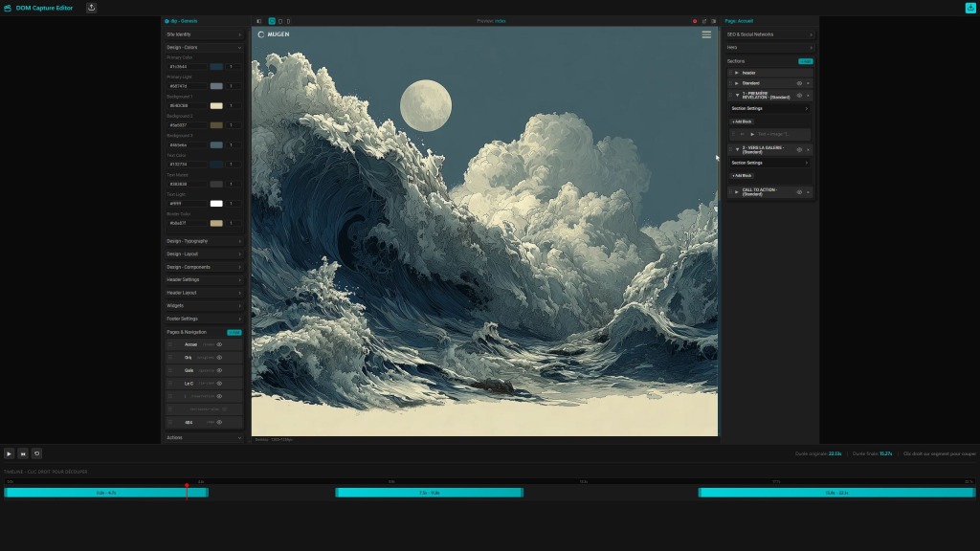Toggle the eye icon next to the Accueil page
Screen dimensions: 980x551
click(x=218, y=344)
